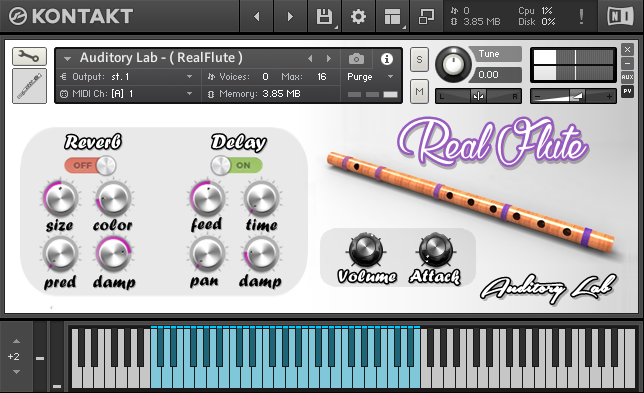The height and width of the screenshot is (393, 644).
Task: Open the options gear settings
Action: point(358,17)
